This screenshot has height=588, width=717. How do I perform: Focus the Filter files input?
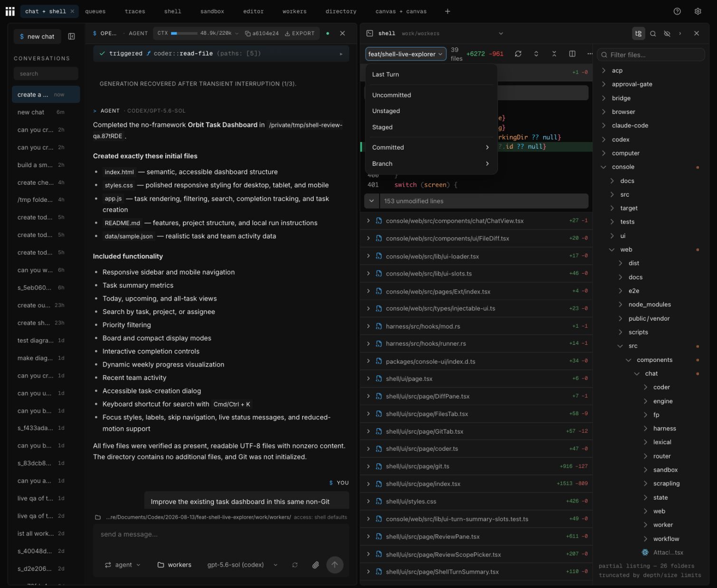pyautogui.click(x=650, y=55)
